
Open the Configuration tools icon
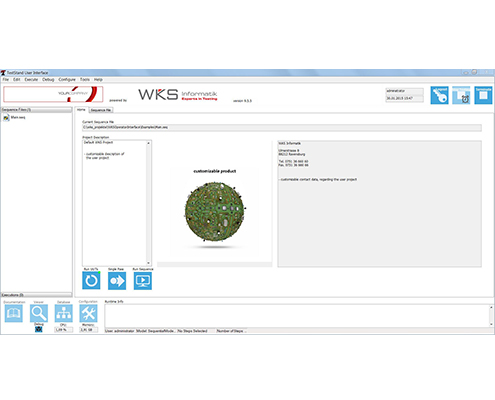pos(88,313)
